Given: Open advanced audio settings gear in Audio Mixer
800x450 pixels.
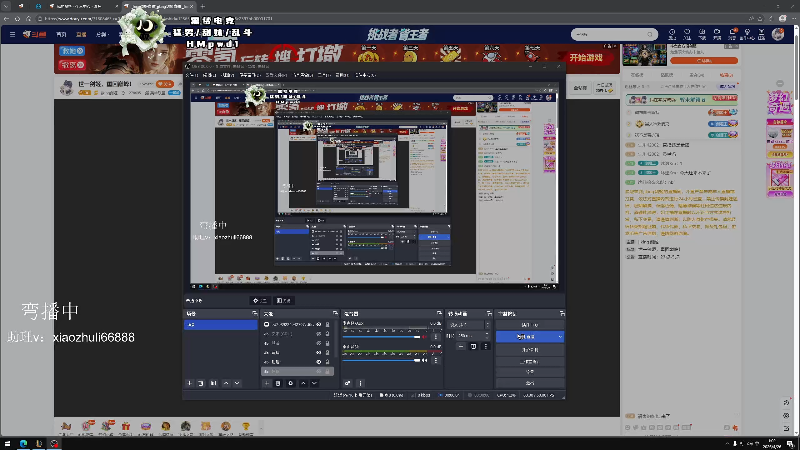Looking at the screenshot, I should click(347, 383).
